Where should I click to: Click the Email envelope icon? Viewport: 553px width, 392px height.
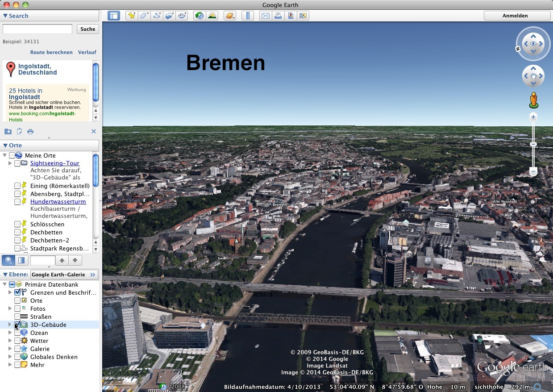click(x=266, y=16)
